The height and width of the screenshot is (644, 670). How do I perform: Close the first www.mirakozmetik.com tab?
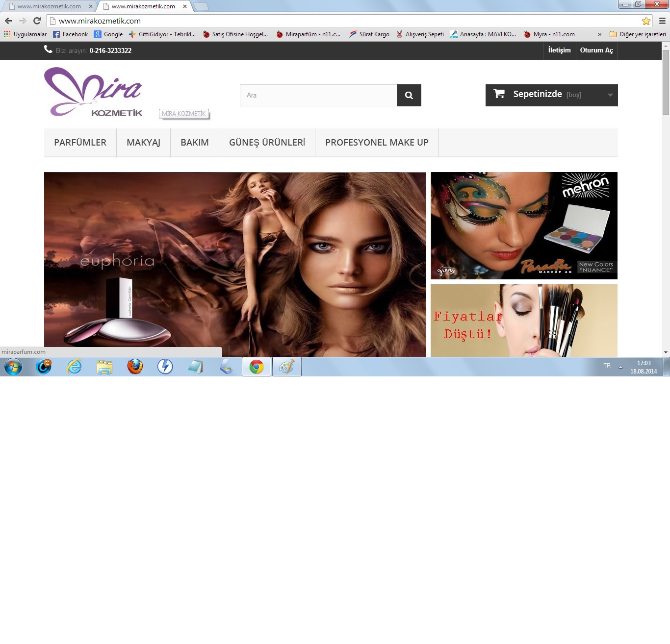[90, 6]
